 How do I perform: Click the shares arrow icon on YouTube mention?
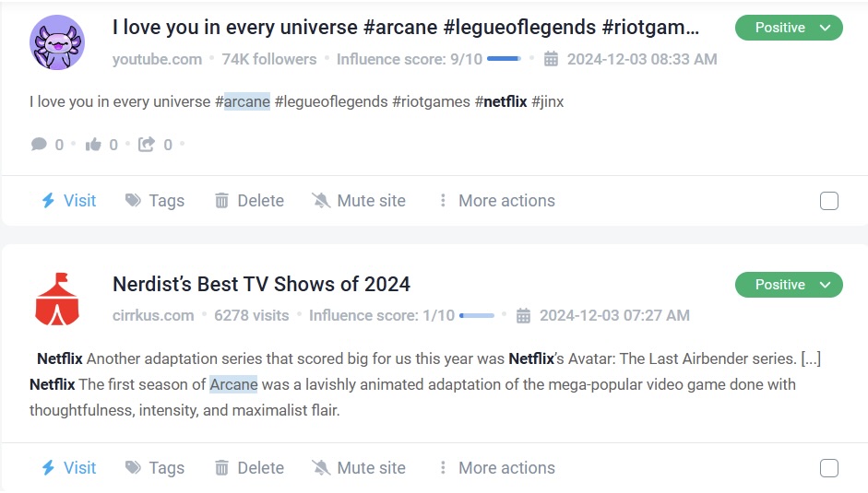tap(146, 145)
